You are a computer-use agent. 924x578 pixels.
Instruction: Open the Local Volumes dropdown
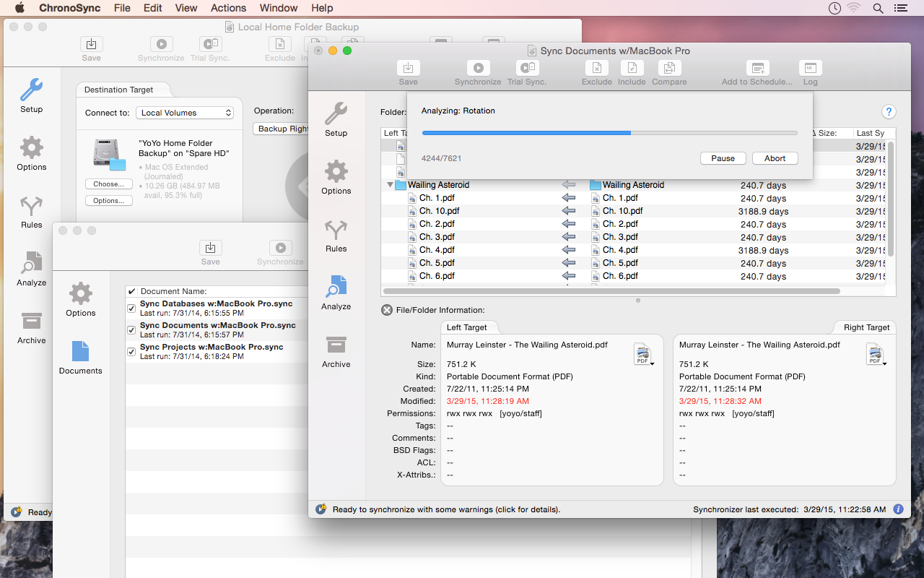[185, 113]
